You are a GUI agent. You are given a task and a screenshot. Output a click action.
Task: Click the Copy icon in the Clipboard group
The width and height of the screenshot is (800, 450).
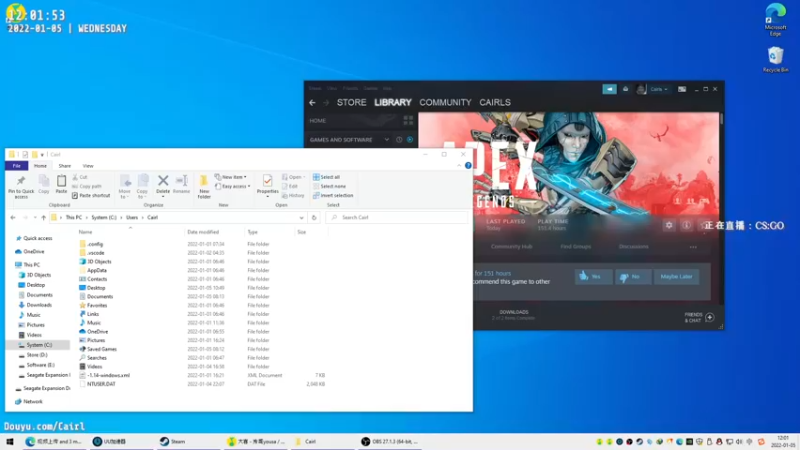(44, 184)
